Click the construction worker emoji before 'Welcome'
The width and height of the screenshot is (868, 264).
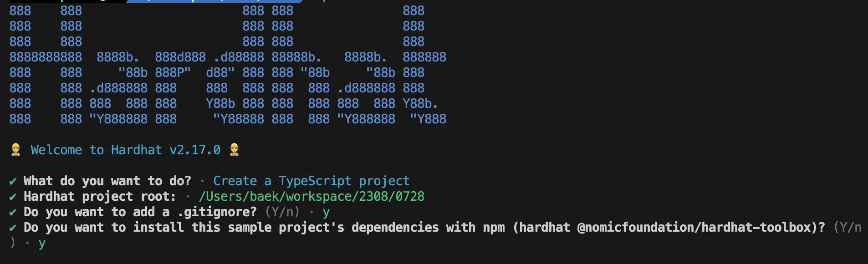[15, 150]
